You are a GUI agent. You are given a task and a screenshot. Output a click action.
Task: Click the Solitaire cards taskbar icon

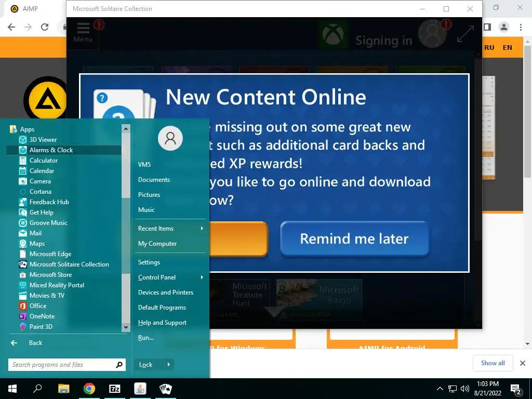click(166, 389)
